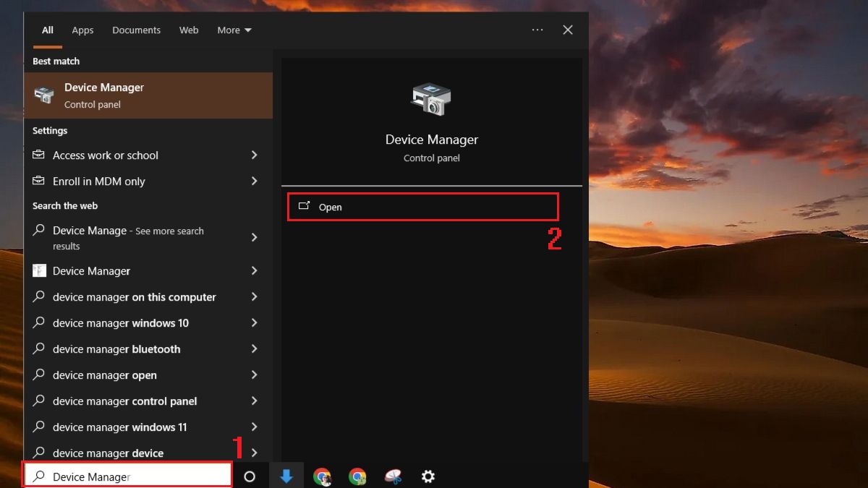Click the magnifier icon beside See more search results

(39, 231)
